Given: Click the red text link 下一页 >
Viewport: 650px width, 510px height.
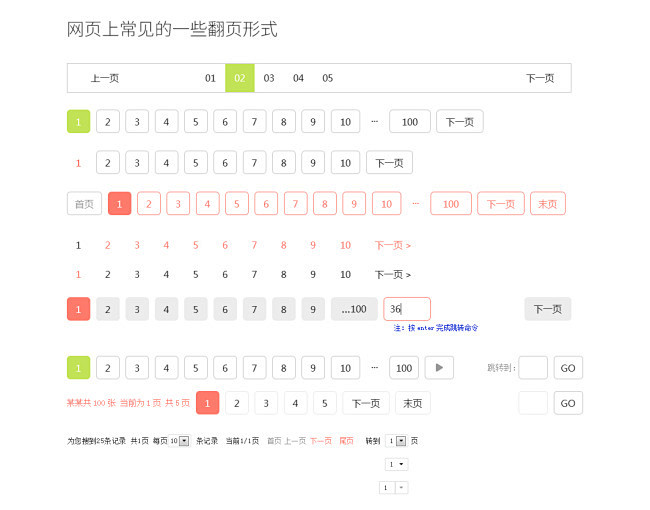Looking at the screenshot, I should 393,245.
